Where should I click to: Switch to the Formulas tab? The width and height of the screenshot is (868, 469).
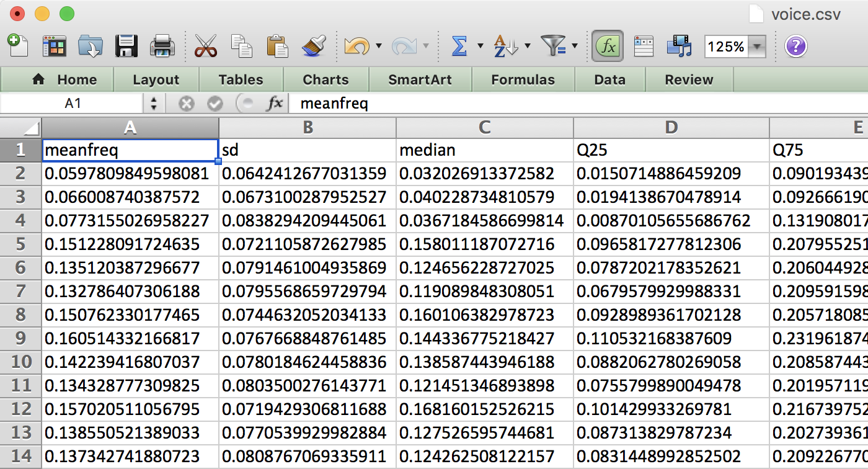[x=523, y=80]
